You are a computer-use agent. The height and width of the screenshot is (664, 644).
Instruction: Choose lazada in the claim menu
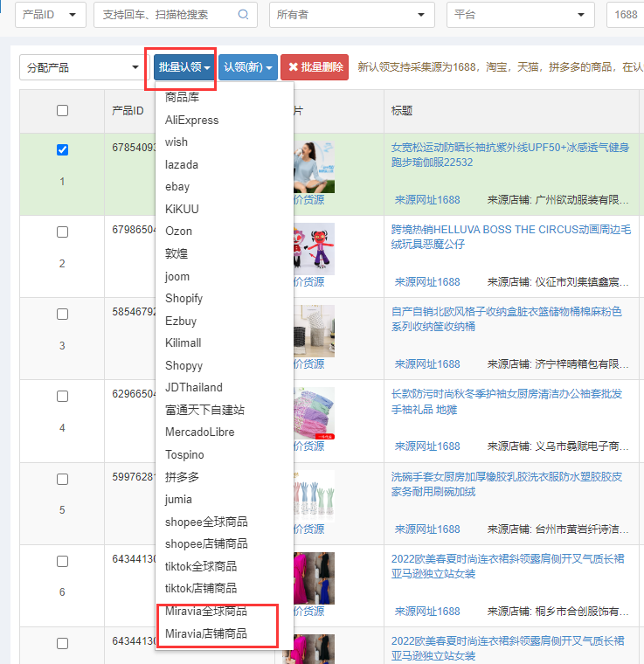click(181, 164)
